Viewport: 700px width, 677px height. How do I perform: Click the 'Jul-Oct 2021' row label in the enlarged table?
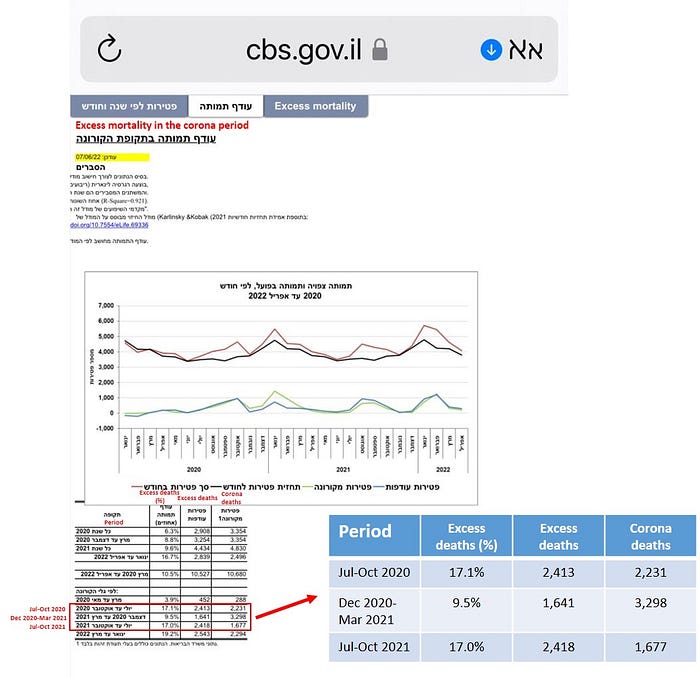[x=374, y=647]
